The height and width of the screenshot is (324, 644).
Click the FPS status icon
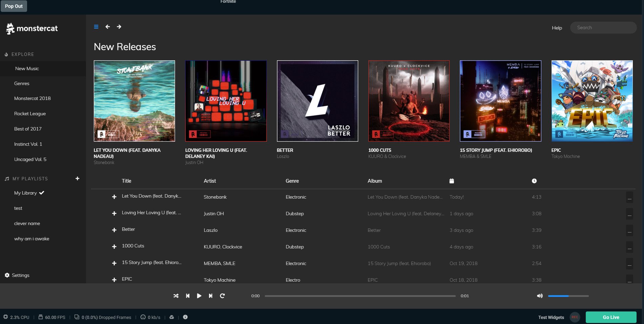click(41, 317)
